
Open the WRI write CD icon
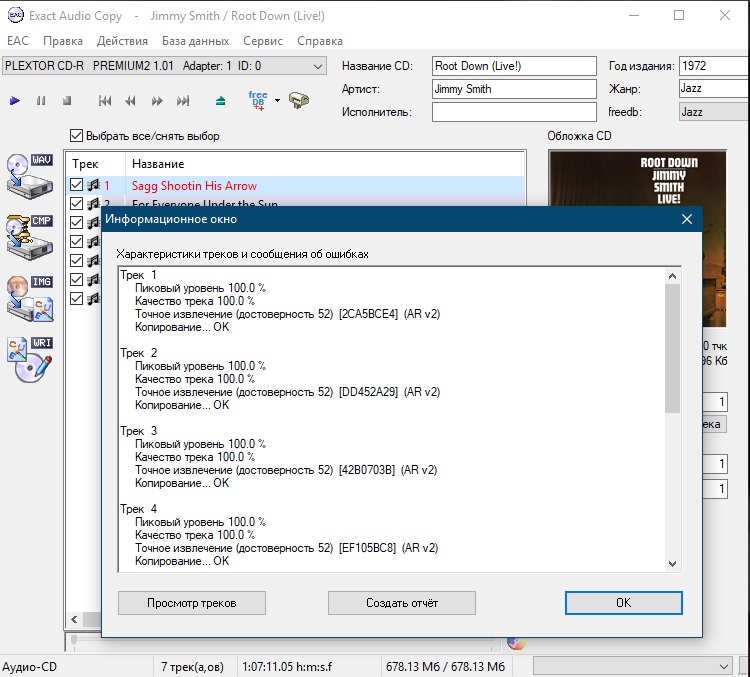[30, 360]
